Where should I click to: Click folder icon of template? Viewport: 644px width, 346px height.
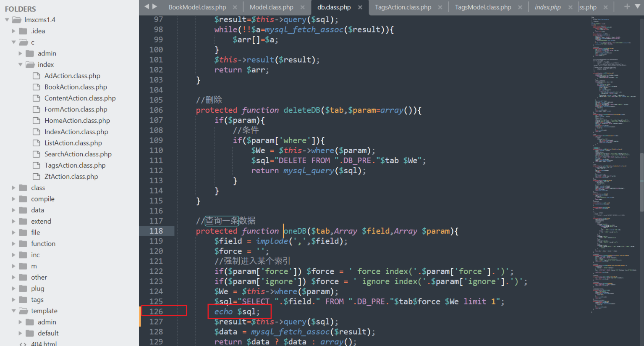pyautogui.click(x=24, y=311)
